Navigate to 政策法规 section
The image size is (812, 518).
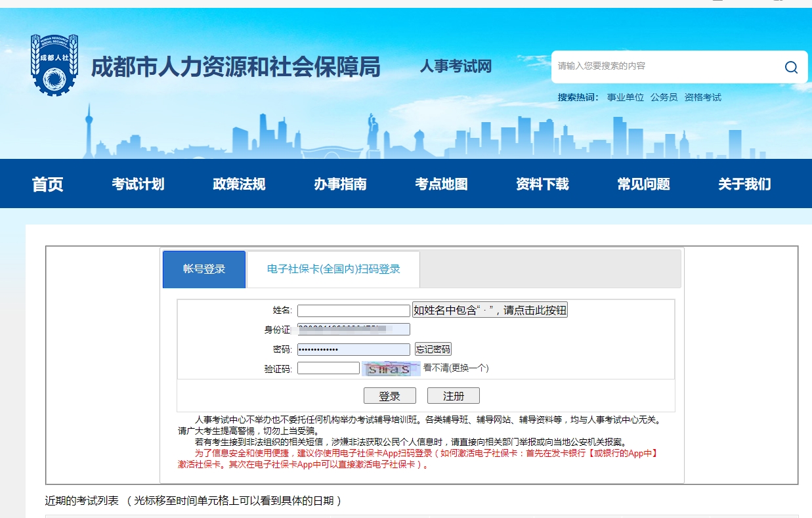[x=239, y=184]
